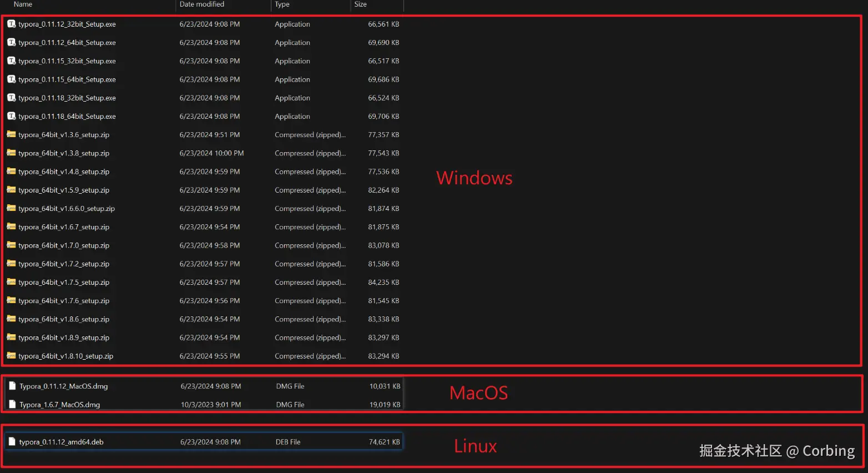Click zip folder icon of typora_64bit_v1.6.7_setup.zip

point(11,227)
